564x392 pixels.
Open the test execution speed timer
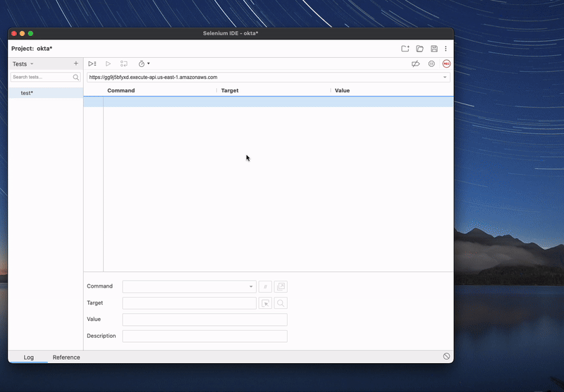[x=144, y=63]
